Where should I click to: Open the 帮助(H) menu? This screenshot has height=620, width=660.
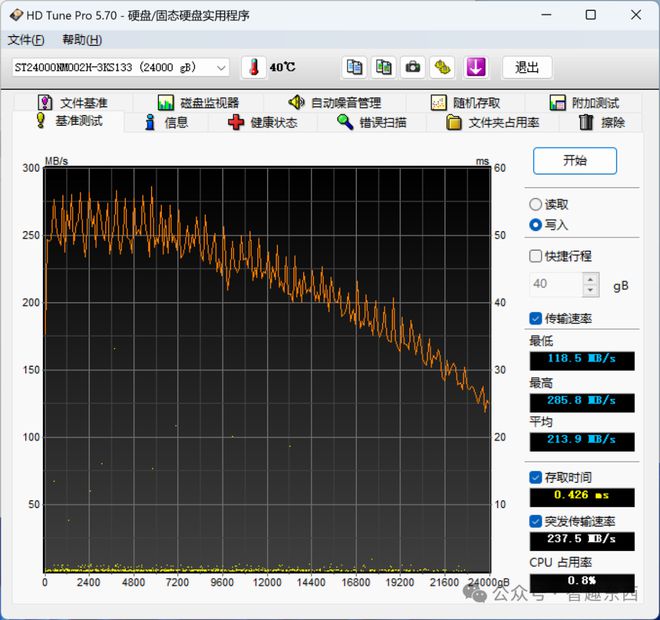pyautogui.click(x=82, y=40)
